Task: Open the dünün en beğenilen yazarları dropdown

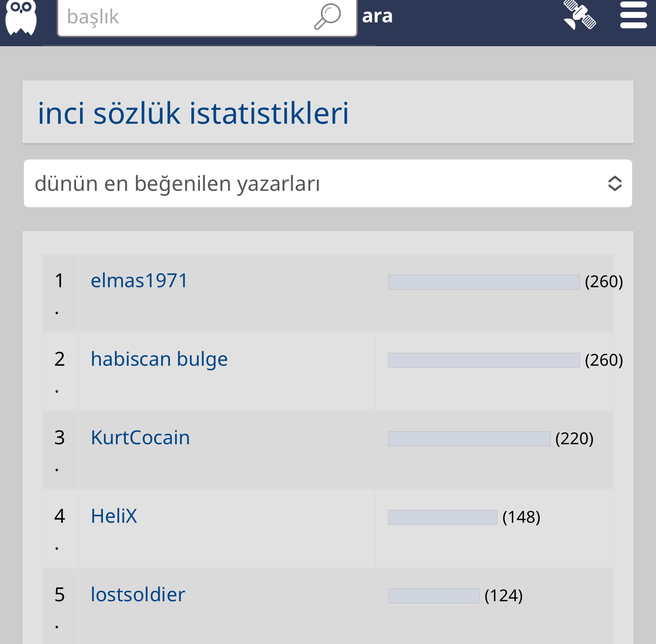Action: tap(328, 183)
